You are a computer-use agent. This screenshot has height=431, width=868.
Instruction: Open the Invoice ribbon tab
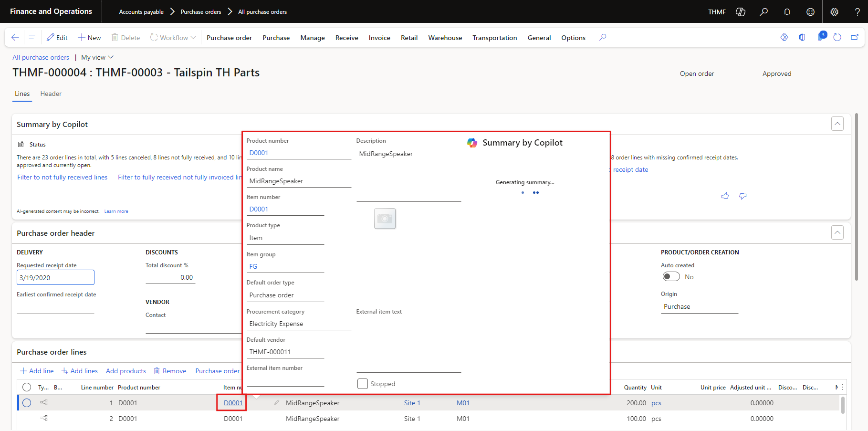379,38
